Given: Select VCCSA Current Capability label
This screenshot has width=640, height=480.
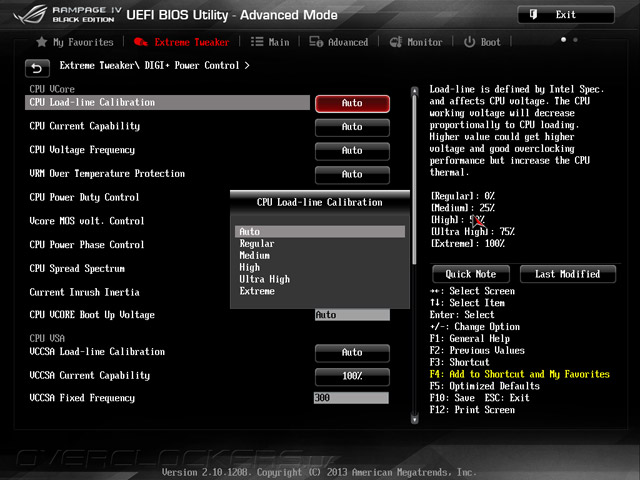Looking at the screenshot, I should coord(89,375).
